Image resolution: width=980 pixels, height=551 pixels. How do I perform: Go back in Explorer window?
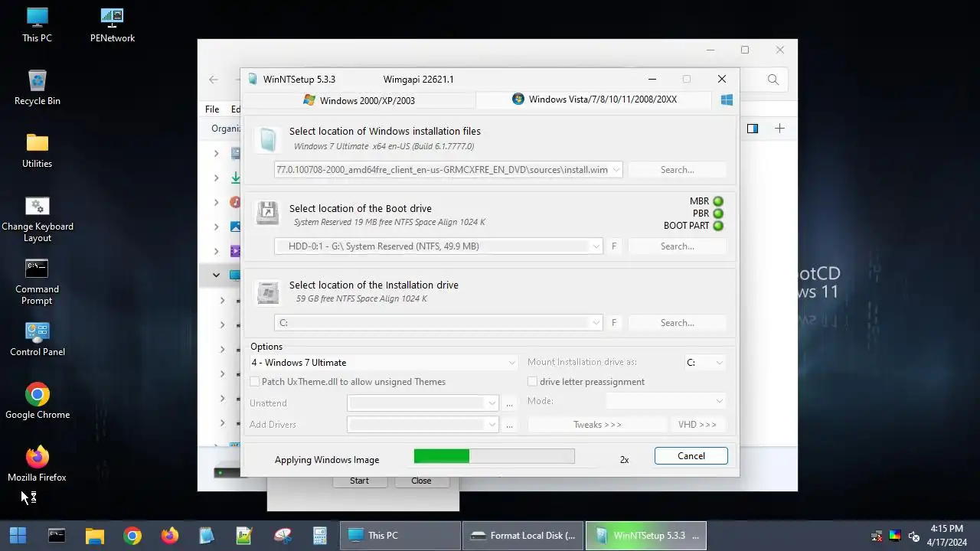click(214, 80)
